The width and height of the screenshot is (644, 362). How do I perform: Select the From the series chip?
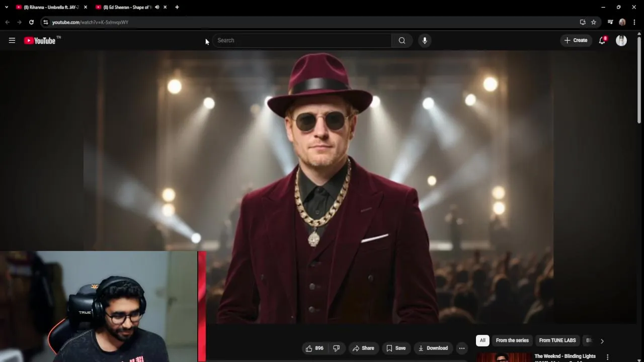coord(512,340)
